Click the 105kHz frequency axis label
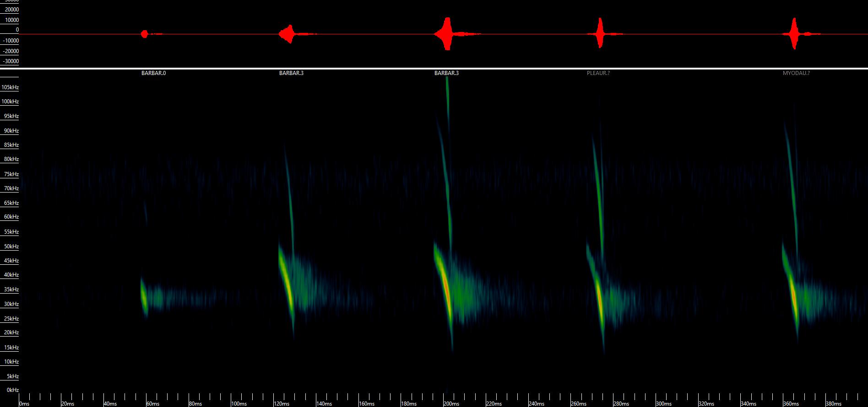 point(10,87)
